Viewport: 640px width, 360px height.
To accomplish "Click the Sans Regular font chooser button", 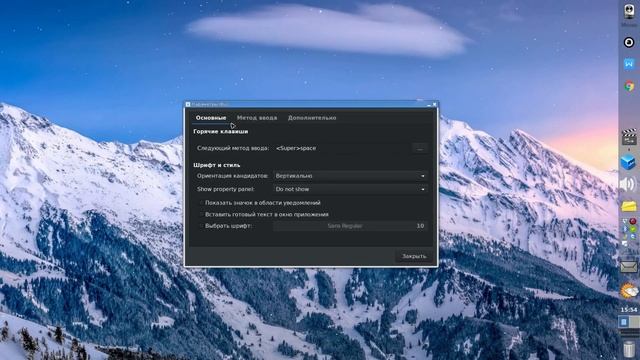I will point(350,226).
